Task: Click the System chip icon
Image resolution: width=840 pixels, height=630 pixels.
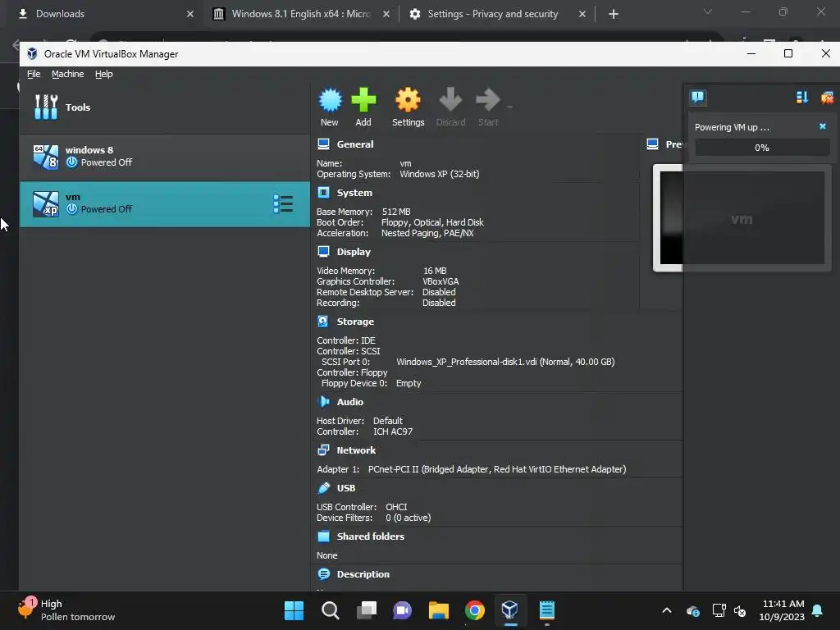Action: pyautogui.click(x=323, y=192)
